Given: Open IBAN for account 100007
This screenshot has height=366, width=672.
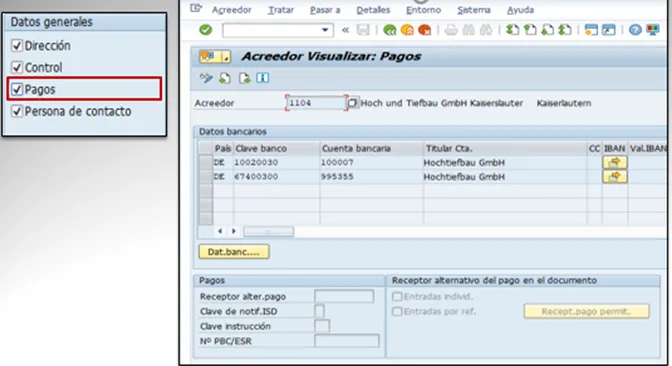Looking at the screenshot, I should click(x=615, y=162).
